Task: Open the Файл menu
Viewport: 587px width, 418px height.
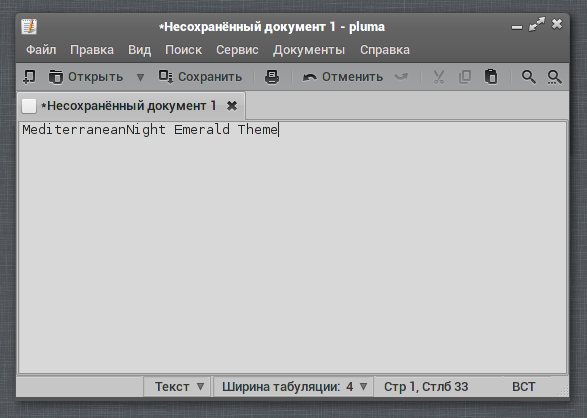Action: [41, 50]
